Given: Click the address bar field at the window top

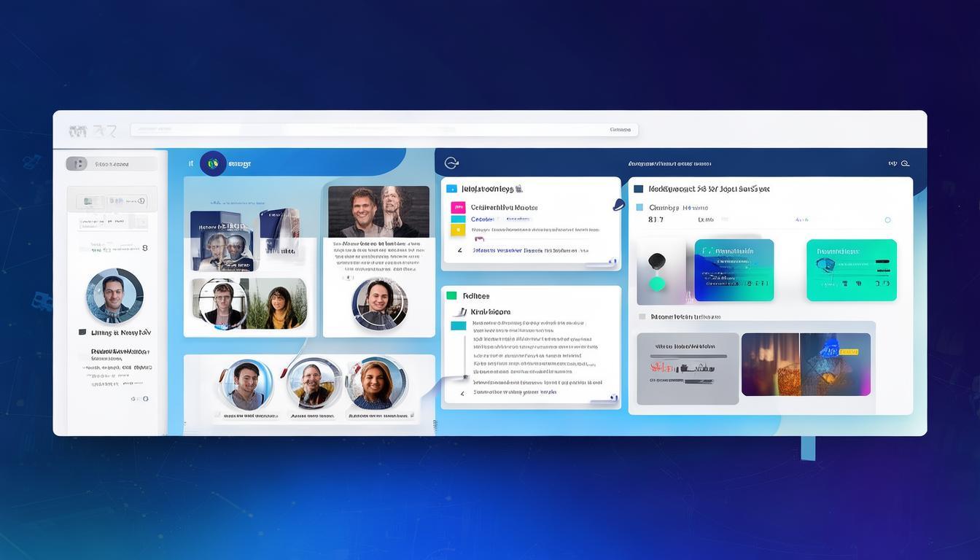Looking at the screenshot, I should tap(384, 130).
